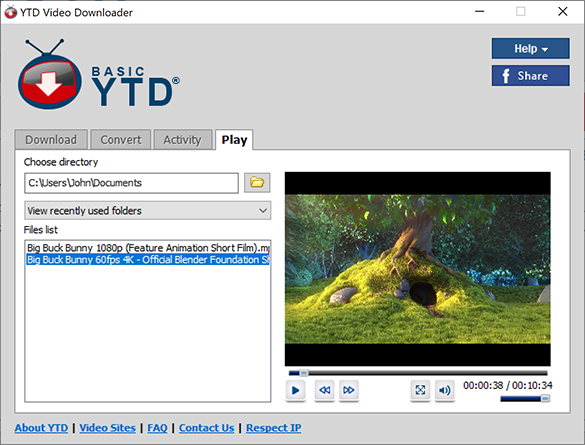Click the fast forward button
The height and width of the screenshot is (445, 585).
[349, 390]
